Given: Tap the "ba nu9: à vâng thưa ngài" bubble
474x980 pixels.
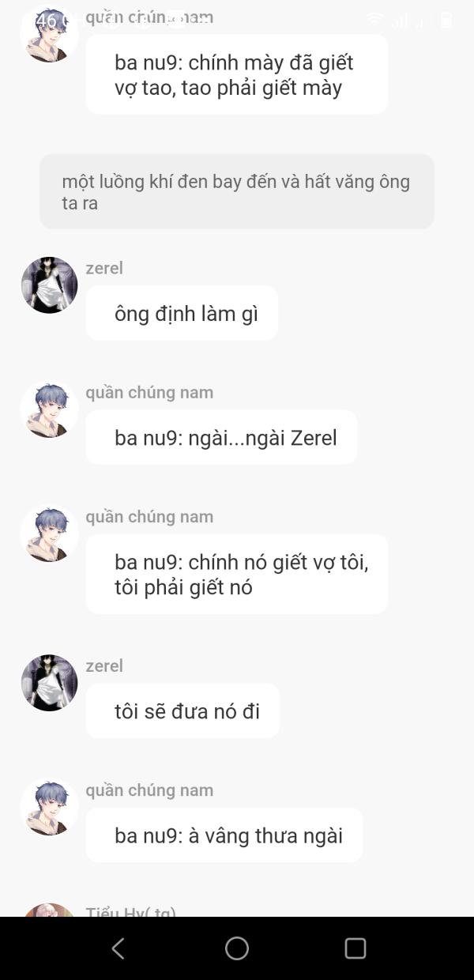Looking at the screenshot, I should [224, 835].
